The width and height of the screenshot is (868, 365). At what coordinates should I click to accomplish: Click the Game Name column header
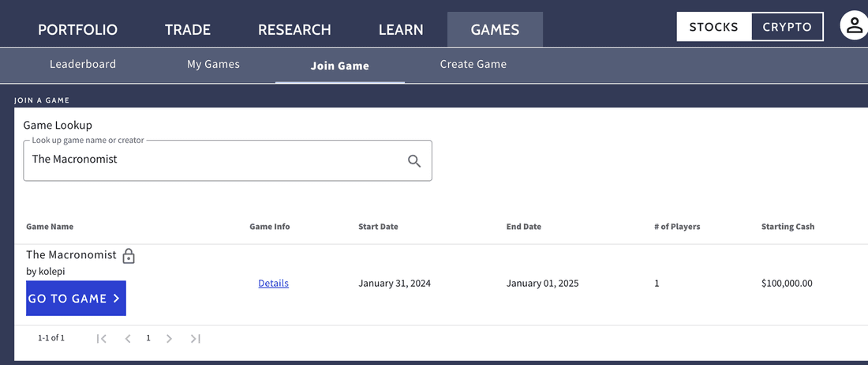[x=50, y=227]
